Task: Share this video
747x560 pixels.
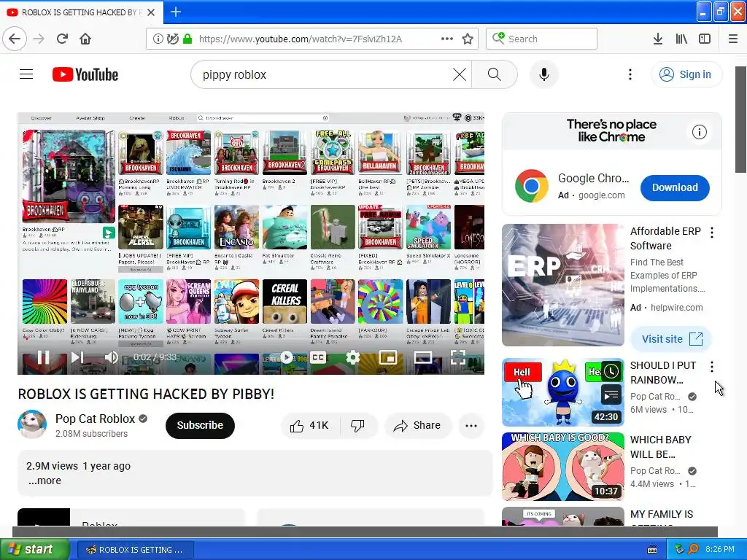Action: coord(417,425)
